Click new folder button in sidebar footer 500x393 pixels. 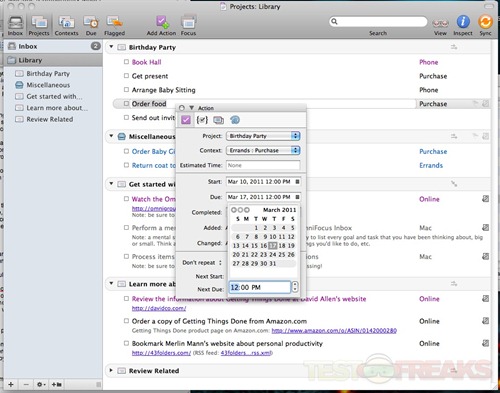click(x=56, y=384)
